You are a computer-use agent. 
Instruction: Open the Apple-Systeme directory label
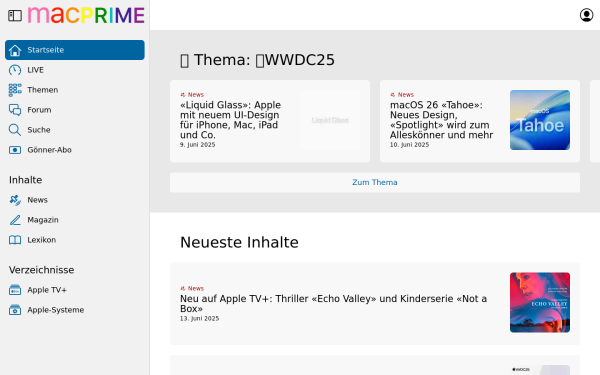(56, 310)
